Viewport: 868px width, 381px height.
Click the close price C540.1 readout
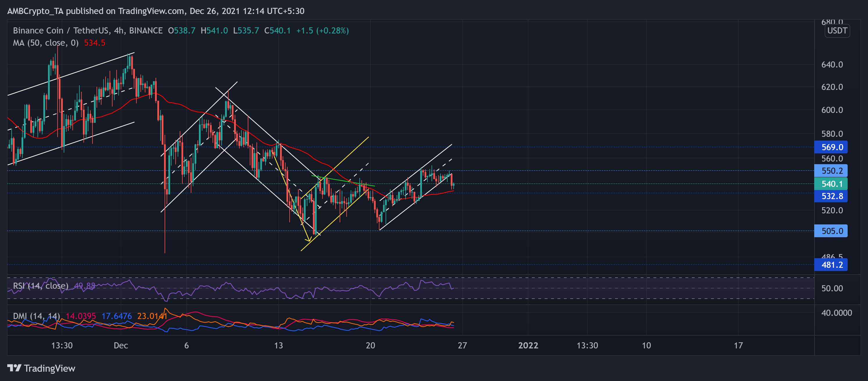tap(277, 31)
